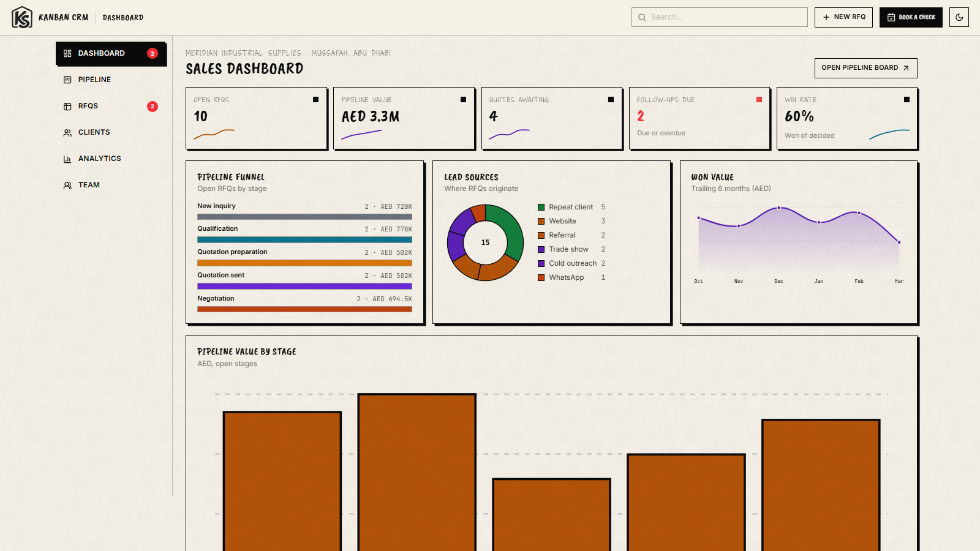Focus the Search input field

(x=720, y=17)
